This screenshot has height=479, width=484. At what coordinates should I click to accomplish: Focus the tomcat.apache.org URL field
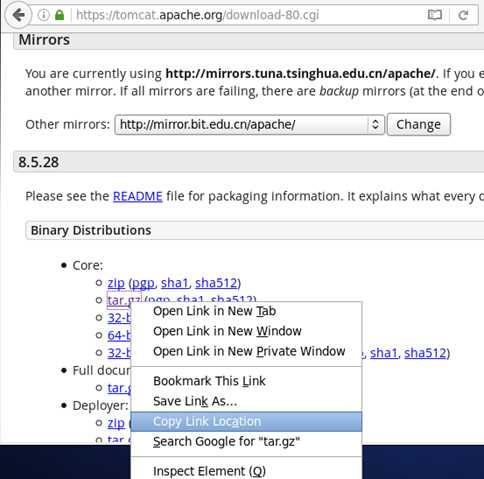point(197,15)
